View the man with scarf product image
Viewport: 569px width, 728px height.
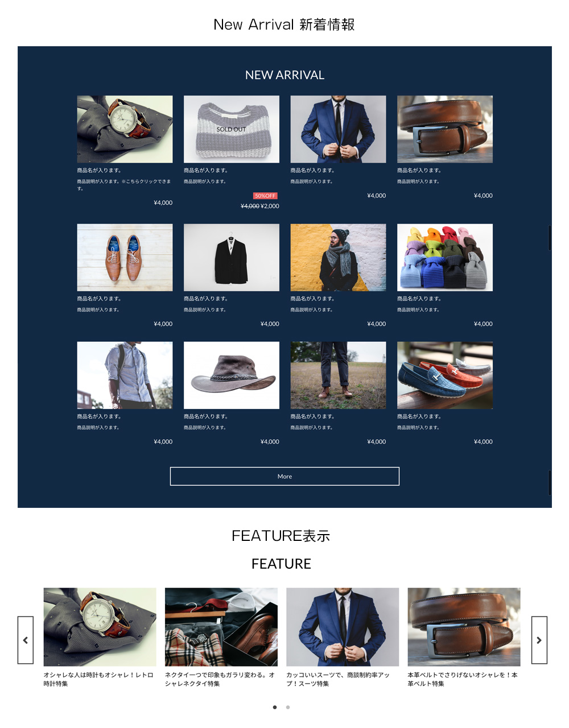click(x=338, y=257)
